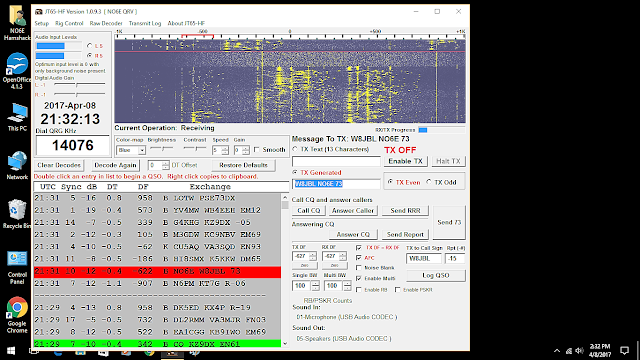Click the TX DF spinner arrows
Screen dimensions: 640x360
pos(313,256)
